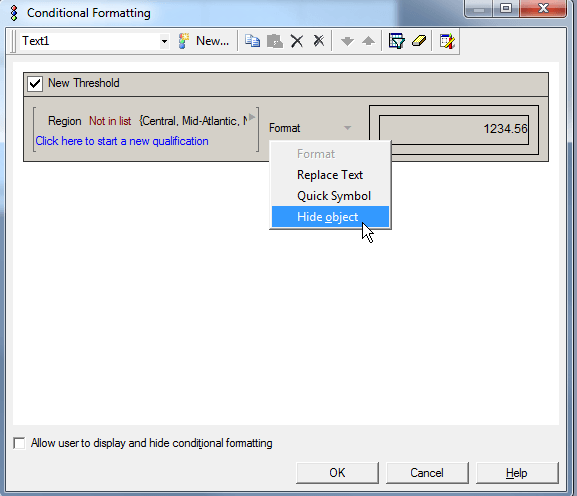
Task: Click the Delete all thresholds icon
Action: pyautogui.click(x=319, y=41)
